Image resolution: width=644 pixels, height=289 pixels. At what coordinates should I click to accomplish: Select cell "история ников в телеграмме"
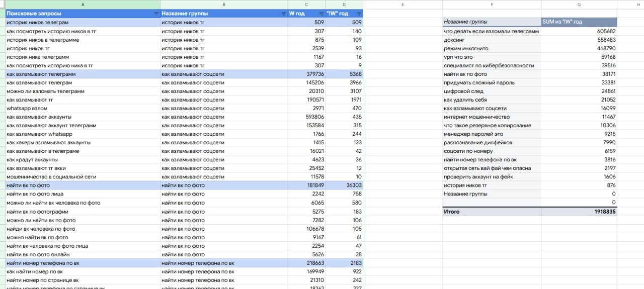click(83, 40)
